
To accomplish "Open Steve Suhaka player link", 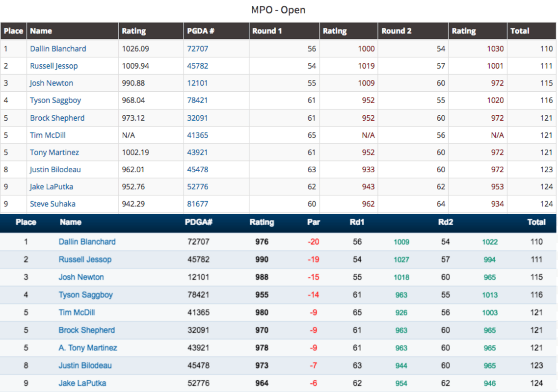I will [53, 204].
